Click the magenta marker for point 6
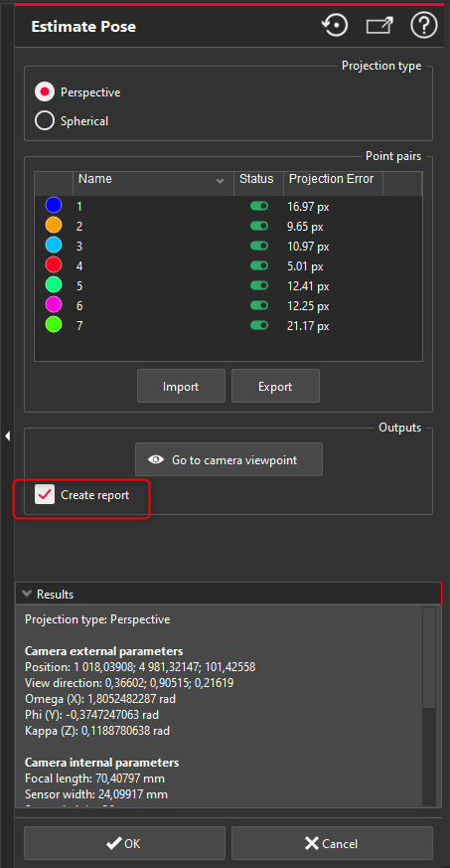The height and width of the screenshot is (868, 450). (x=53, y=304)
